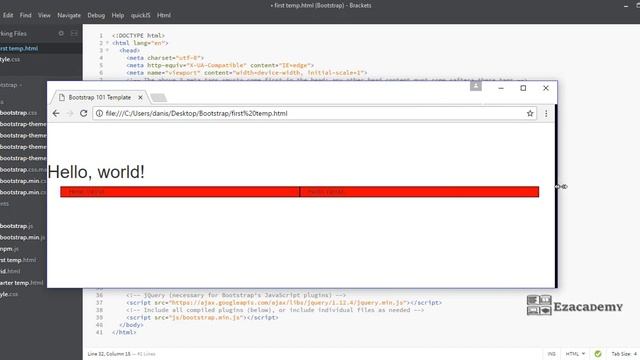Go back in the Chrome window
Screen dimensions: 640x360
(x=56, y=113)
